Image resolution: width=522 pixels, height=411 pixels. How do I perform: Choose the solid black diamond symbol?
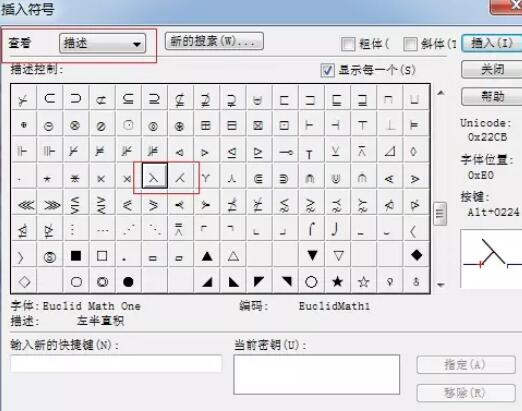[416, 256]
